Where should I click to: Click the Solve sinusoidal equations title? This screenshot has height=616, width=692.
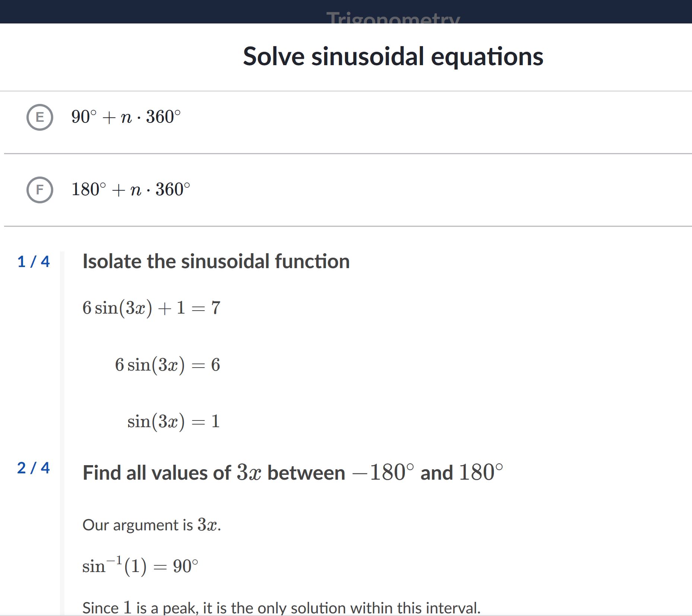point(393,57)
